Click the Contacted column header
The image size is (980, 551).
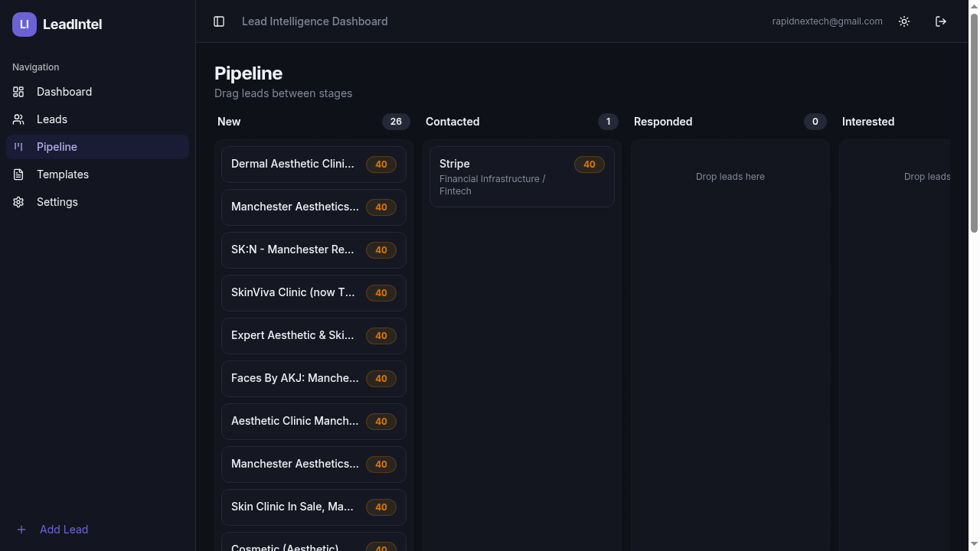pos(452,122)
